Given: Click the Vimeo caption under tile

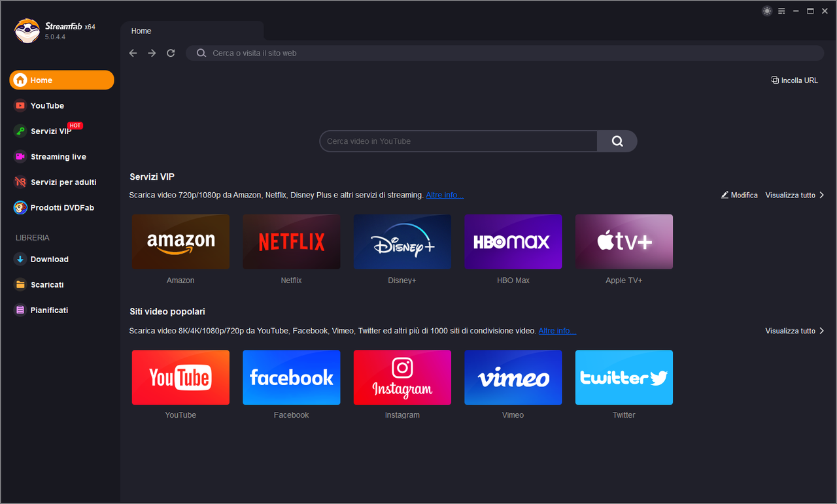Looking at the screenshot, I should click(x=513, y=415).
